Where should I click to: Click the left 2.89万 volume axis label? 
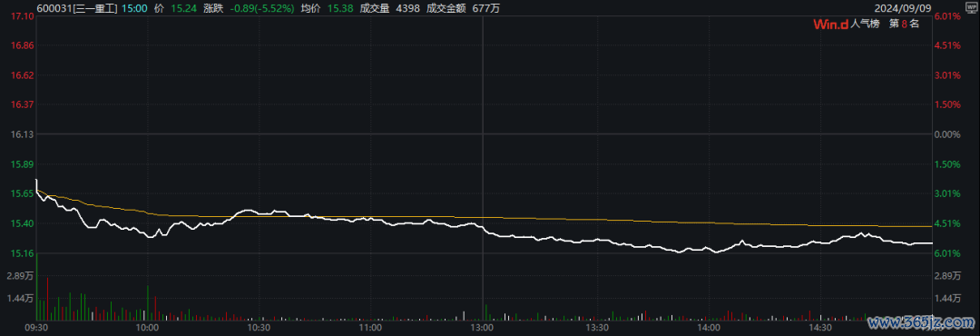click(x=19, y=276)
